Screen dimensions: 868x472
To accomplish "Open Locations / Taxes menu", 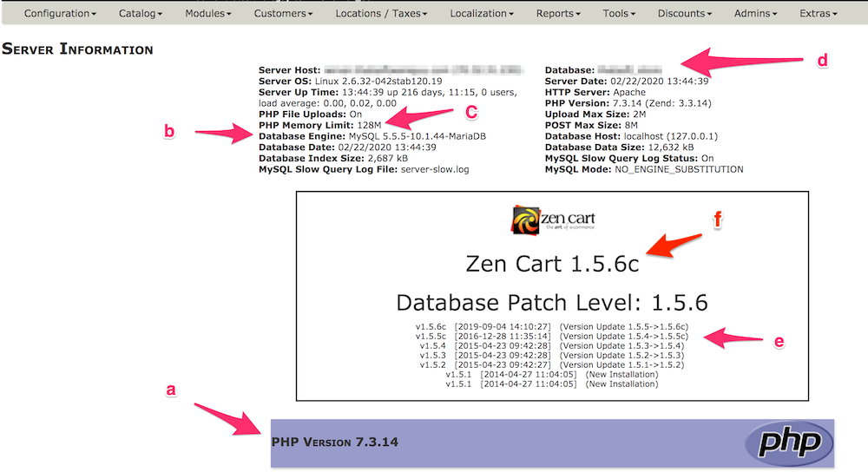I will pos(381,13).
